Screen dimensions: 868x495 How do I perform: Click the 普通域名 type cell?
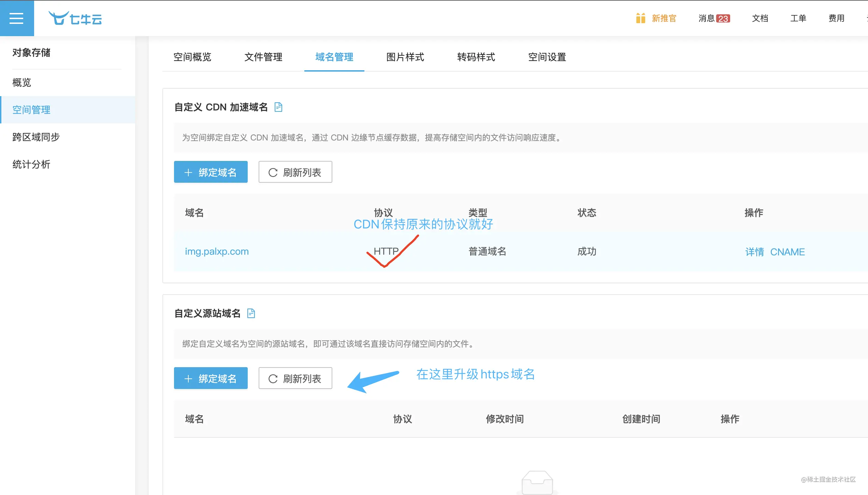pos(487,252)
